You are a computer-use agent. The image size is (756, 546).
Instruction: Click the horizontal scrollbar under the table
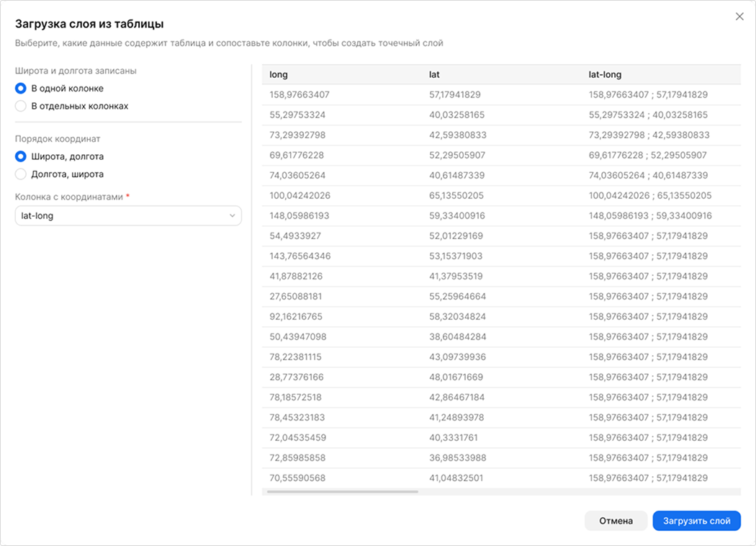(x=342, y=492)
